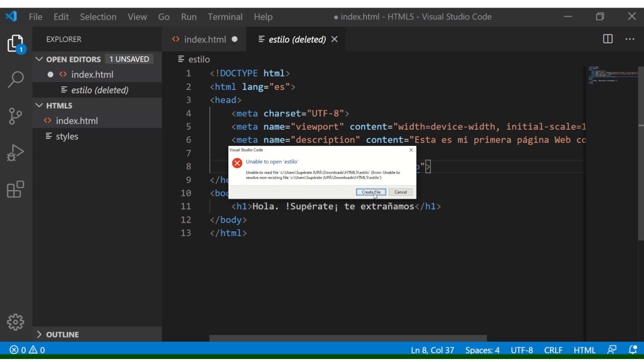Click the DOCTYPE html line of code

pos(250,73)
